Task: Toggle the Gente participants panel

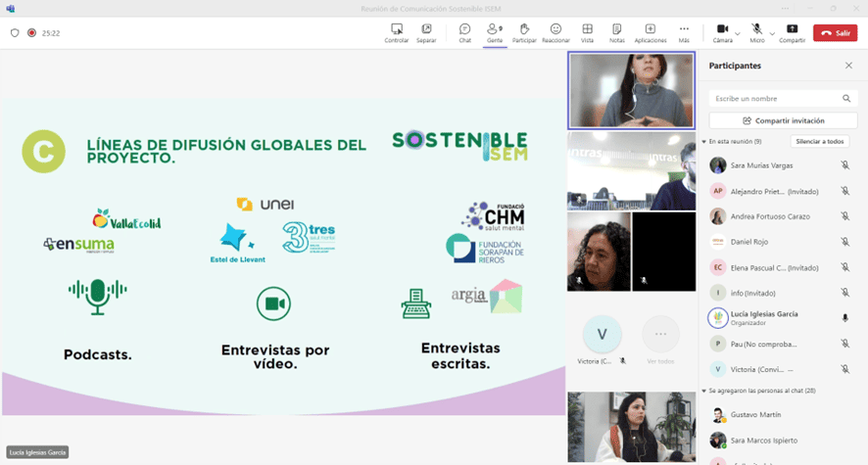Action: click(495, 33)
